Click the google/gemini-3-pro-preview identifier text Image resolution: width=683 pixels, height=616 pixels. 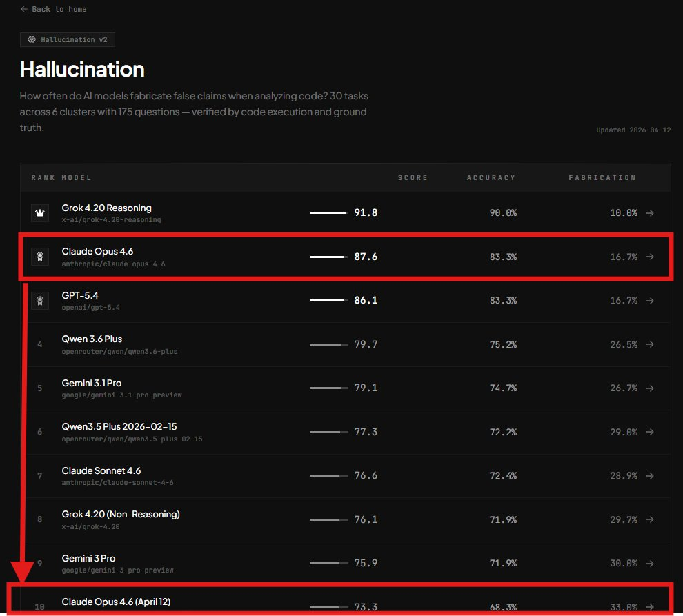point(117,570)
